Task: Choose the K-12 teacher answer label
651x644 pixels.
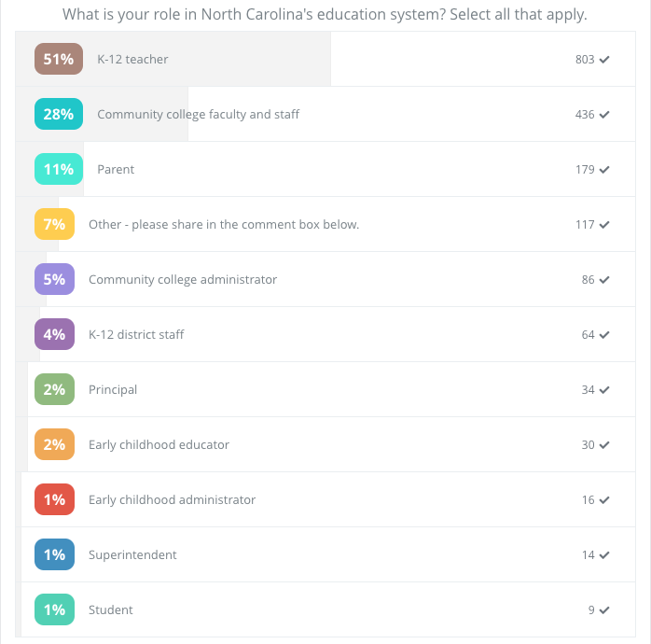Action: [132, 60]
